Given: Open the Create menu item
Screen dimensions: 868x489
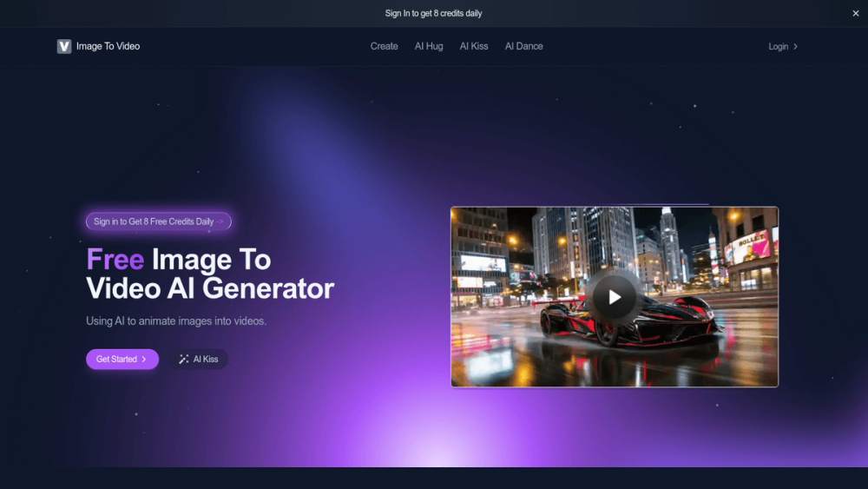Looking at the screenshot, I should point(385,47).
